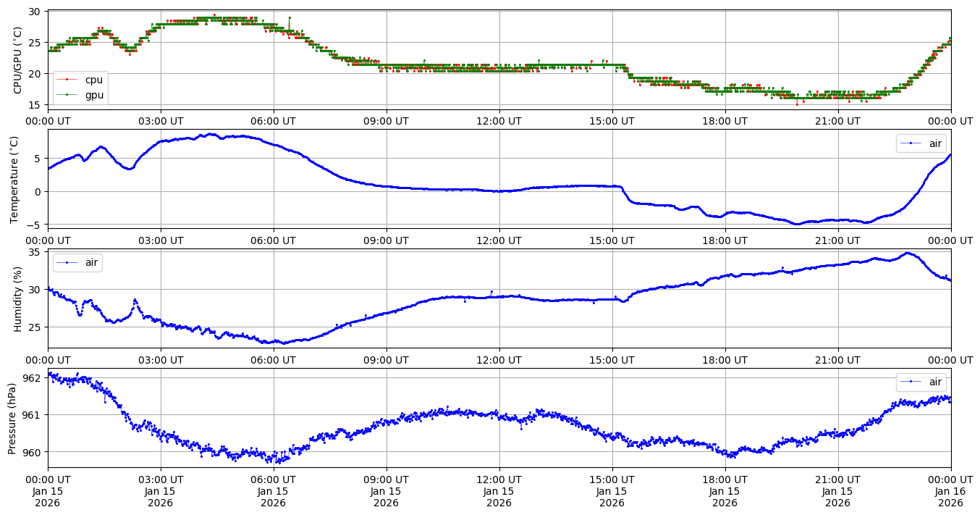This screenshot has width=980, height=515.
Task: Click the red cpu legend marker
Action: coord(68,80)
